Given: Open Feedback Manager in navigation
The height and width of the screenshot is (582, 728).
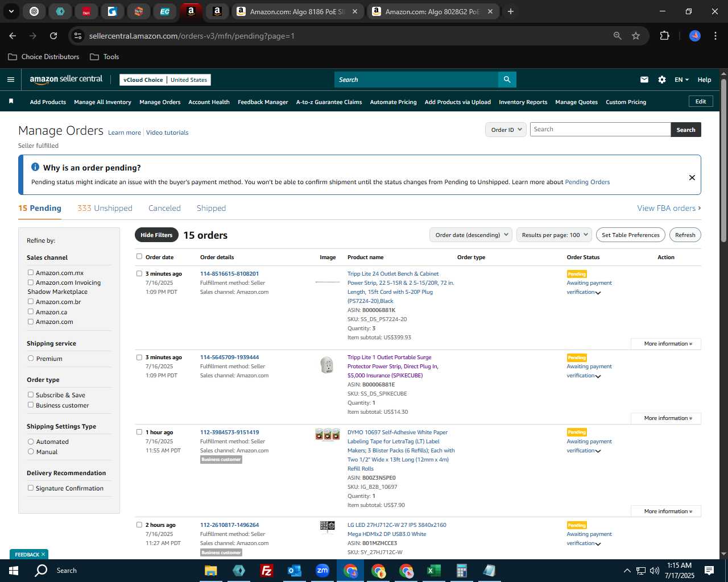Looking at the screenshot, I should (x=263, y=102).
